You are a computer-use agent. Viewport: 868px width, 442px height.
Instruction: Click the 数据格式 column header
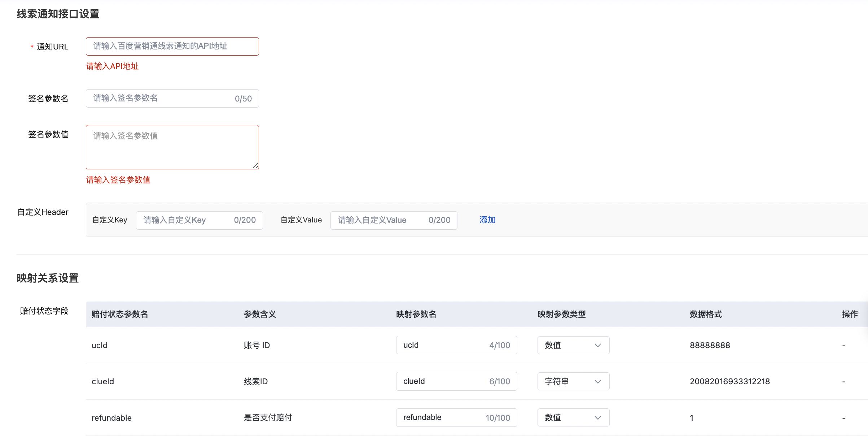pyautogui.click(x=706, y=314)
